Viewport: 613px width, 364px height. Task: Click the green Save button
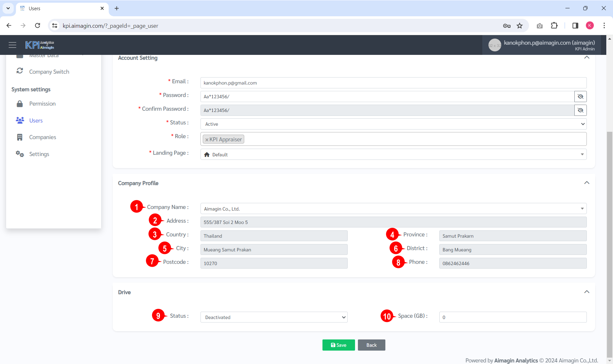[x=338, y=345]
